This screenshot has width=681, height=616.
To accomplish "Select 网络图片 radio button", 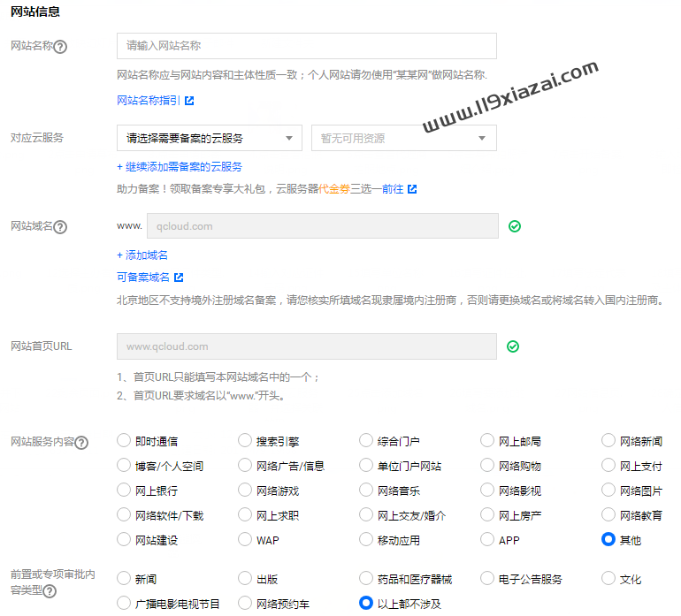I will pyautogui.click(x=608, y=490).
